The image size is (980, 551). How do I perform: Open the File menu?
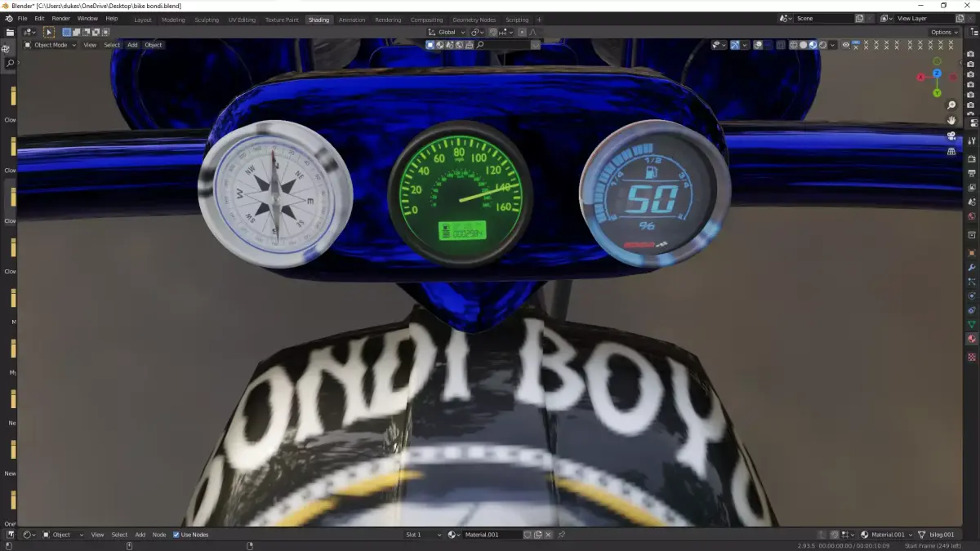(22, 18)
